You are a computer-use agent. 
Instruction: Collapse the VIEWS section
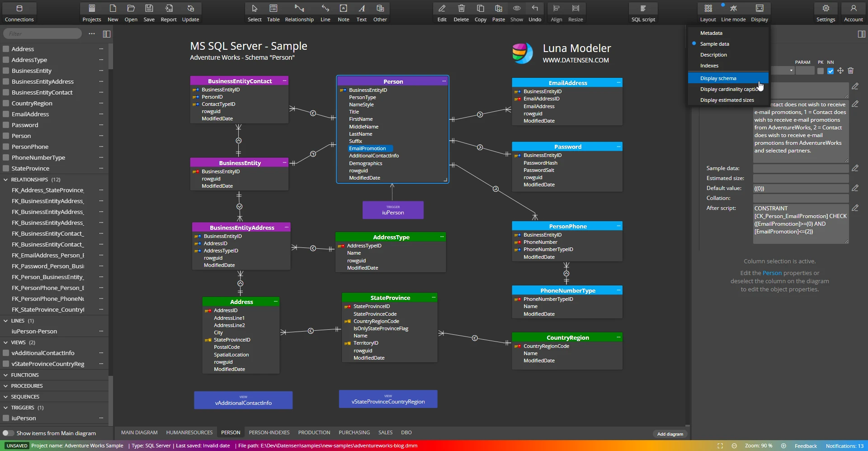pos(6,342)
